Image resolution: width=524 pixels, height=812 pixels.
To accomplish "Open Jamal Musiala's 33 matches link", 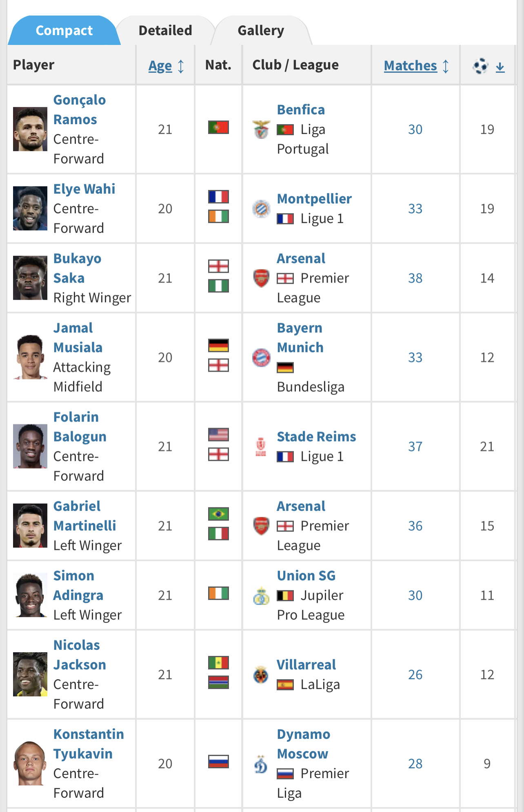I will pos(415,357).
